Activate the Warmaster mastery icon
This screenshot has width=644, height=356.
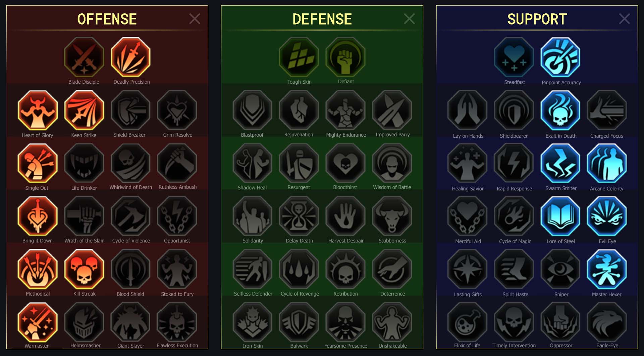(38, 322)
